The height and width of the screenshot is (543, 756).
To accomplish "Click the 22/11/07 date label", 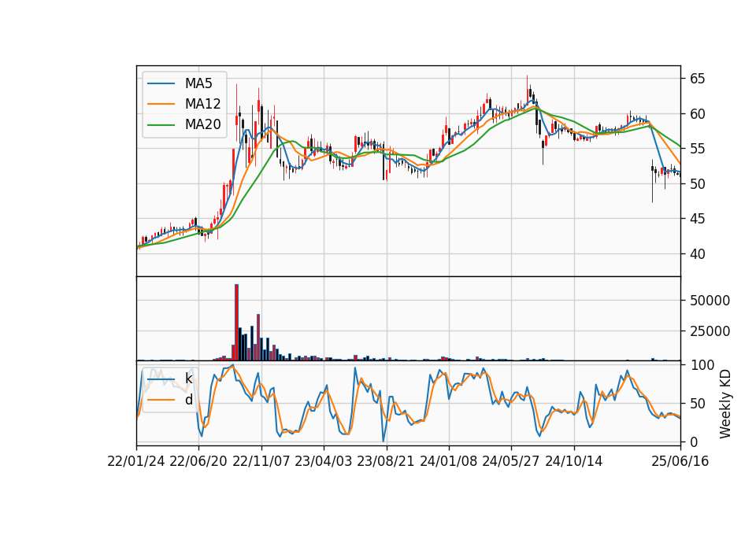I will (261, 462).
